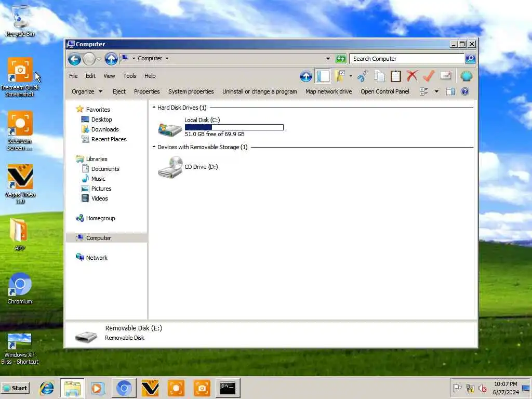Image resolution: width=532 pixels, height=399 pixels.
Task: Open the recent pages arrow beside Forward
Action: tap(99, 59)
